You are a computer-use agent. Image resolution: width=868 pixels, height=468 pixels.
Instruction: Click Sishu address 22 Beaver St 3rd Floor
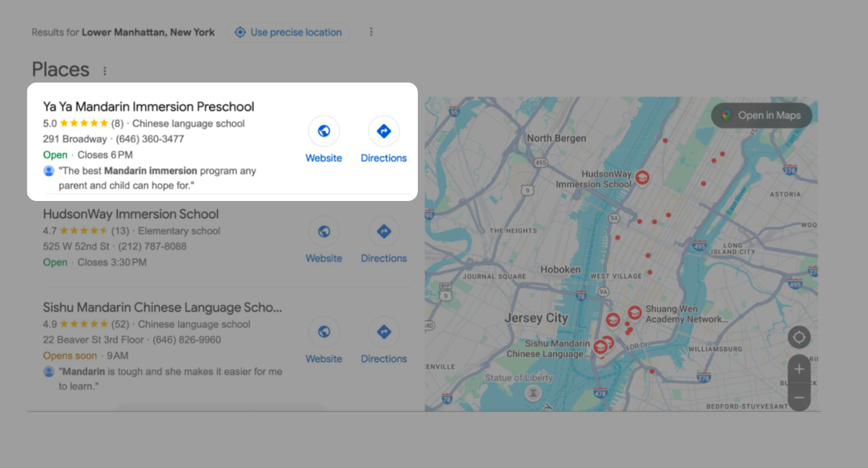(x=93, y=340)
